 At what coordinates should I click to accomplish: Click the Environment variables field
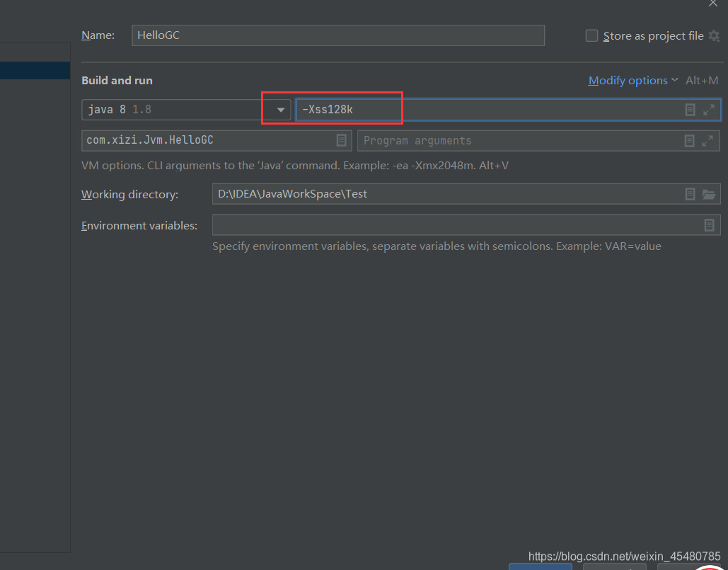click(466, 225)
